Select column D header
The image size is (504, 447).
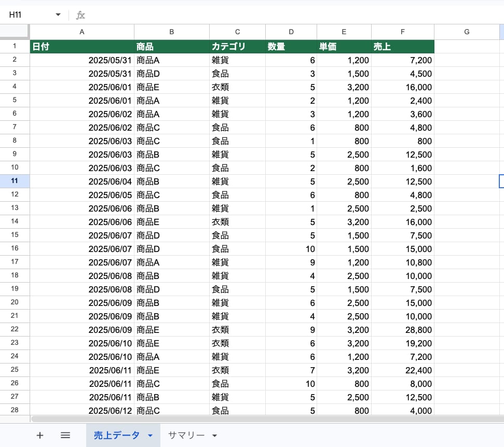(x=291, y=32)
